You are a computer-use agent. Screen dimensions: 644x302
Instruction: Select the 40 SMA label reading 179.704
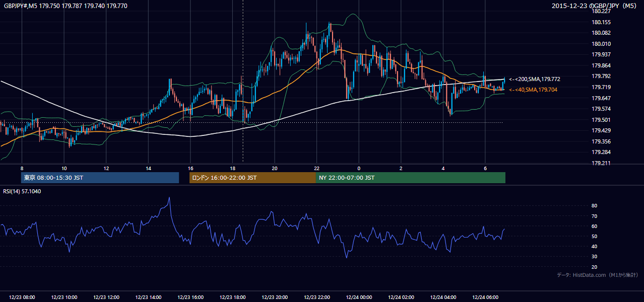[533, 90]
